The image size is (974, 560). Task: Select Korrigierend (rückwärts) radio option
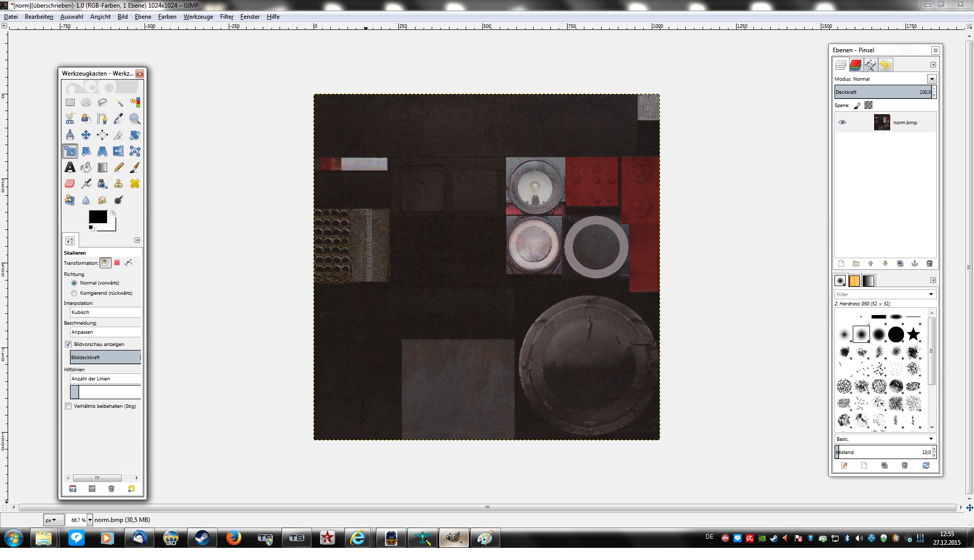coord(74,293)
